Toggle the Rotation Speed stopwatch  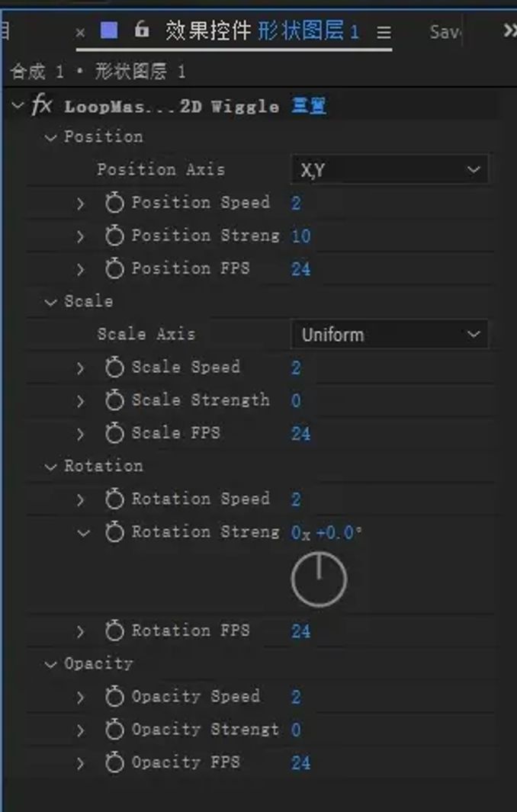[114, 499]
